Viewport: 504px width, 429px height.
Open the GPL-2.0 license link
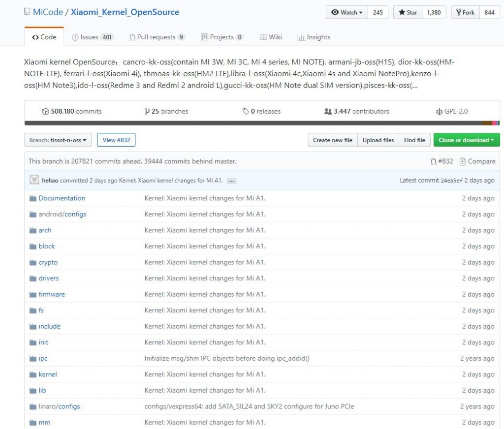point(452,112)
